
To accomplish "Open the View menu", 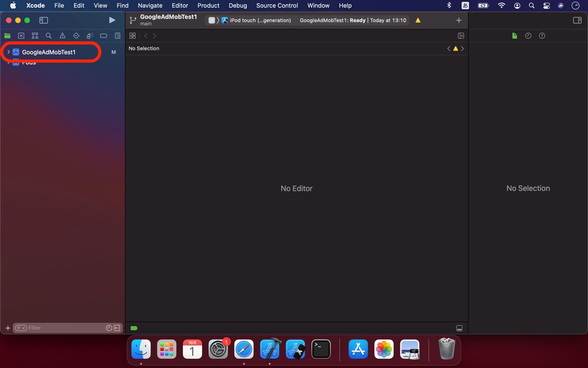I will [x=100, y=6].
